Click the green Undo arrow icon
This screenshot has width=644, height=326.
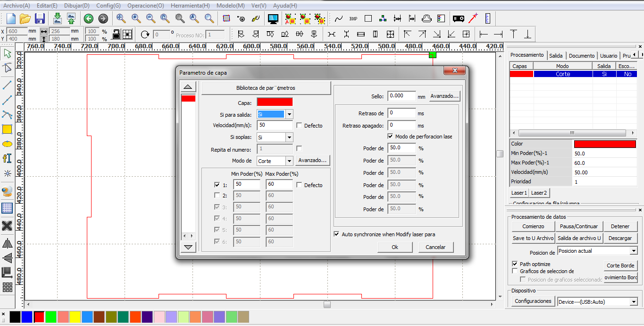tap(89, 18)
